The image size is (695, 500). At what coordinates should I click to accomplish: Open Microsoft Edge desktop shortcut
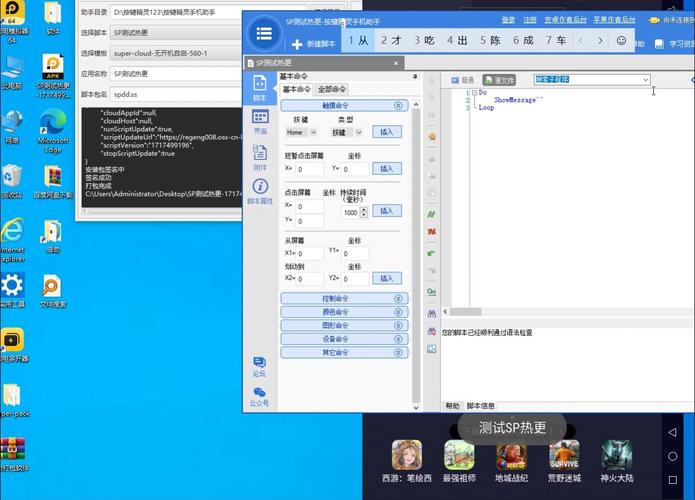53,131
